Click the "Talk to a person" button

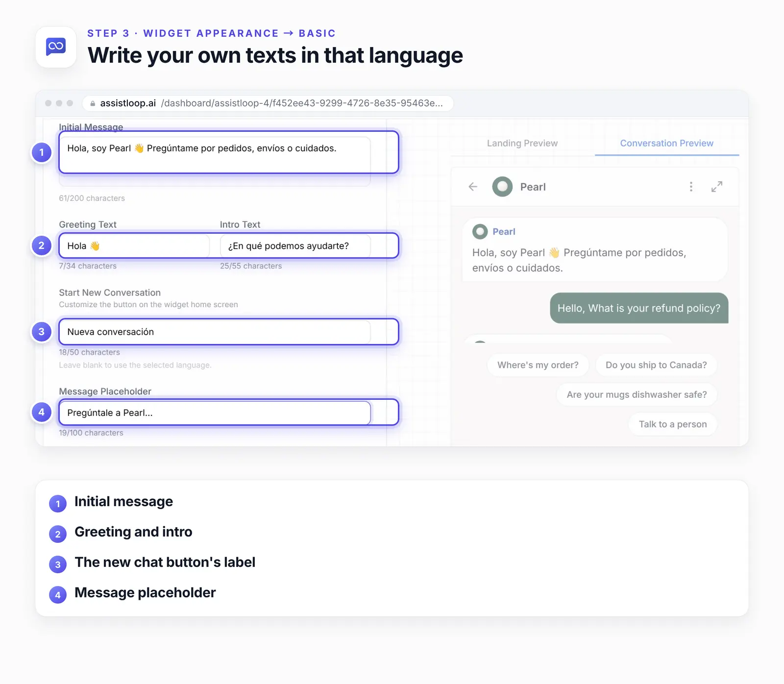673,424
